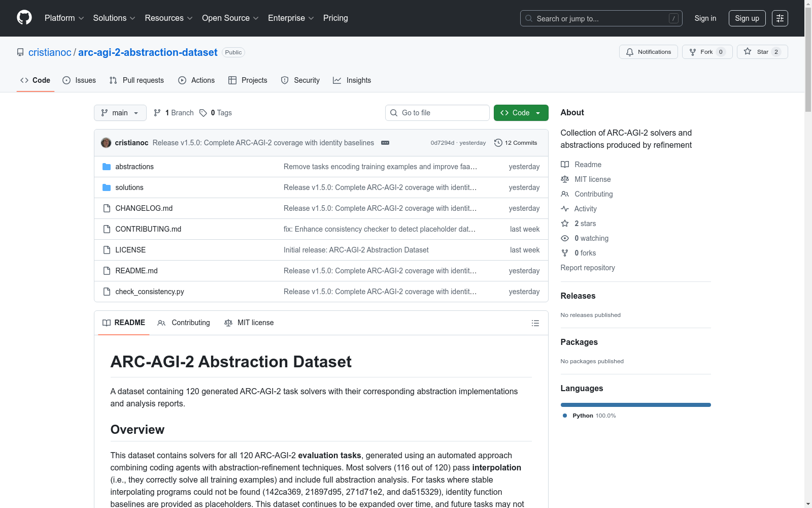This screenshot has width=812, height=508.
Task: Click the Notifications bell icon
Action: click(630, 52)
